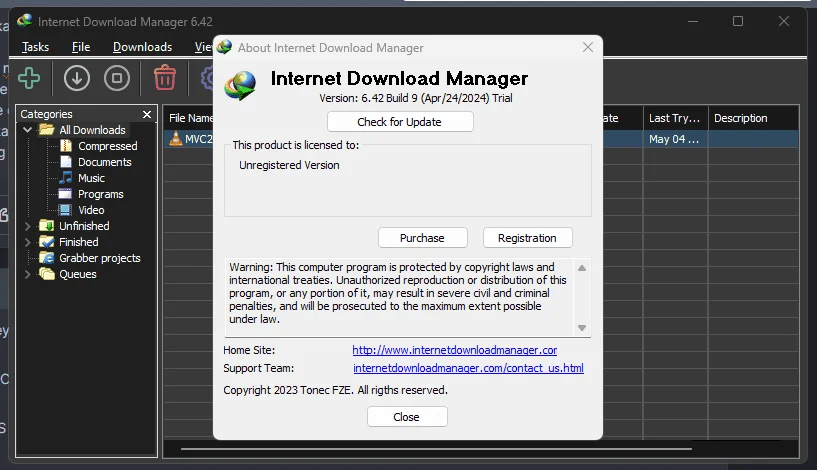Select the Finished category
The height and width of the screenshot is (470, 817).
tap(79, 242)
